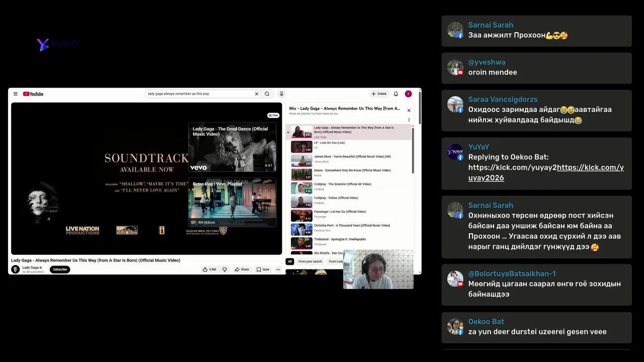Viewport: 644px width, 362px height.
Task: Open @yveshwa's commenter name
Action: tap(487, 62)
